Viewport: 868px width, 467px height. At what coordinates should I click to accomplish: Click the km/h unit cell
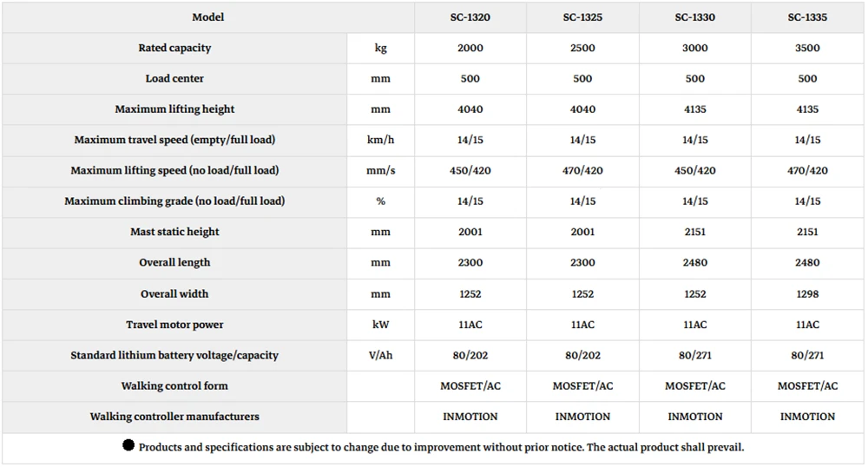[380, 140]
